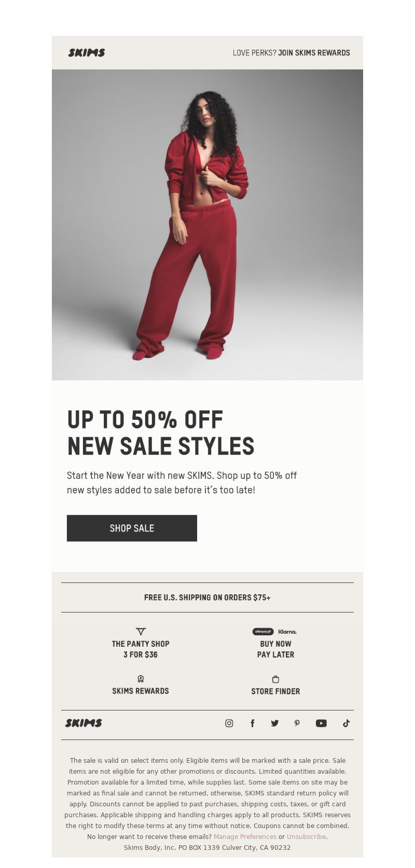The image size is (415, 868).
Task: Click the SKIMS logo in footer
Action: point(84,723)
